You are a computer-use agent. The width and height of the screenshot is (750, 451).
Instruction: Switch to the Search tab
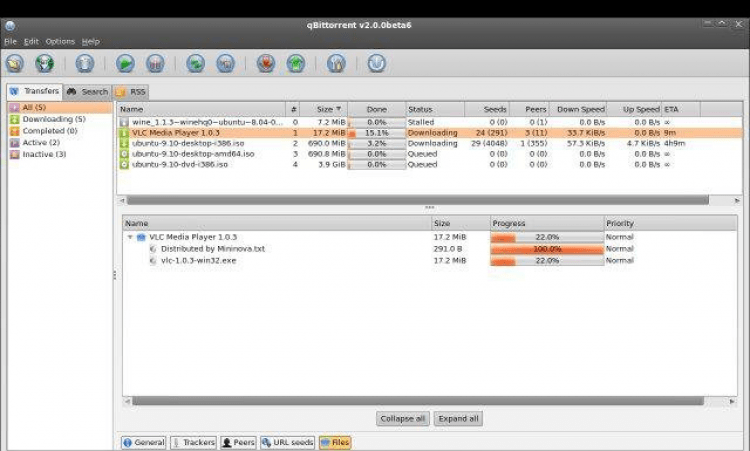pos(88,92)
